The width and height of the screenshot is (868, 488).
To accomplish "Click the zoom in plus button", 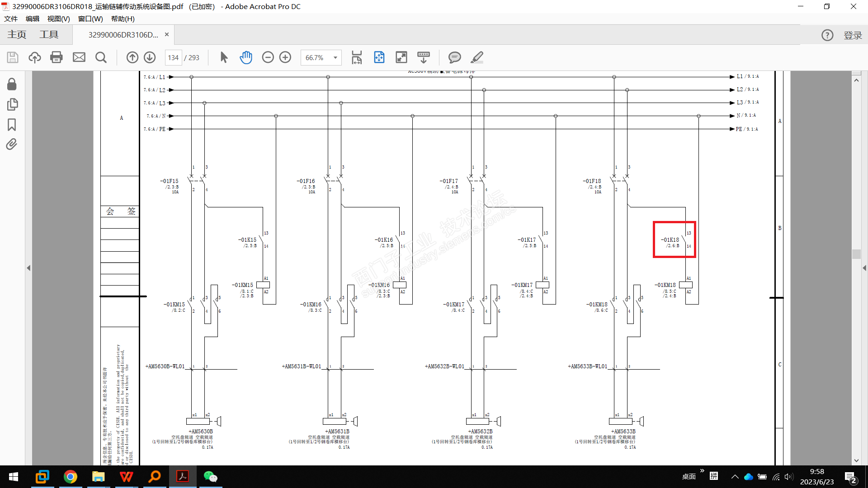I will [285, 57].
